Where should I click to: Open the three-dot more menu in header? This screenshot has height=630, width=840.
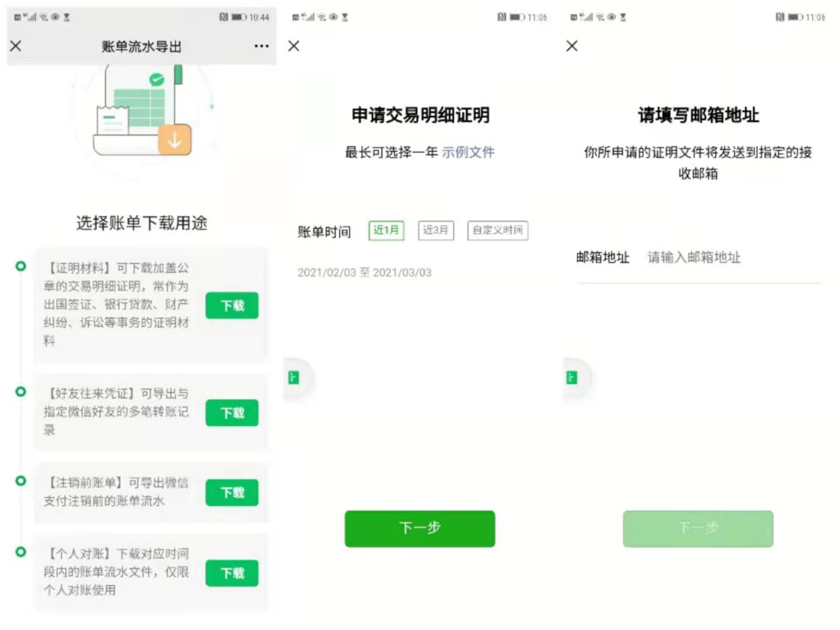pos(261,46)
